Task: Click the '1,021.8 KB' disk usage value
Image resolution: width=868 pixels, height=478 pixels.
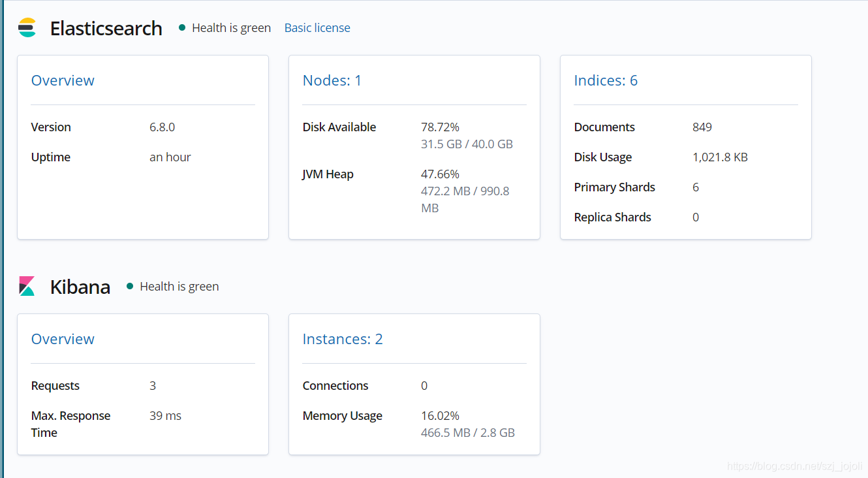Action: [720, 157]
